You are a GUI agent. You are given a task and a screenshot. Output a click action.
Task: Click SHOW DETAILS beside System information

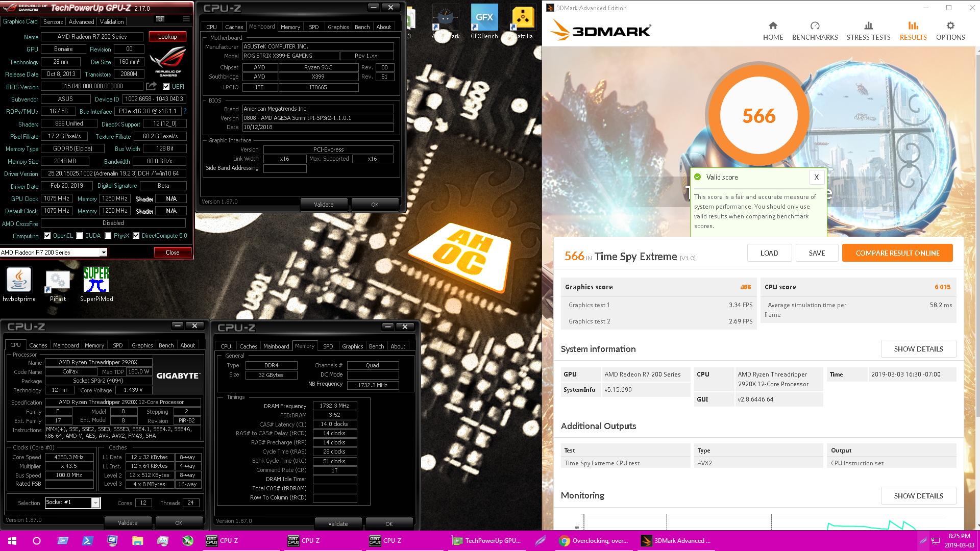(x=918, y=349)
